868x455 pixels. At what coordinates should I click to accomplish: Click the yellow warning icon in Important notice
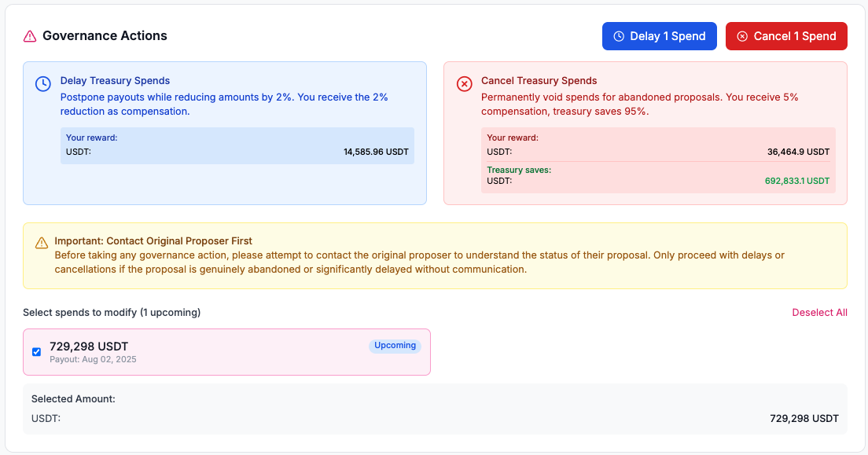point(42,244)
